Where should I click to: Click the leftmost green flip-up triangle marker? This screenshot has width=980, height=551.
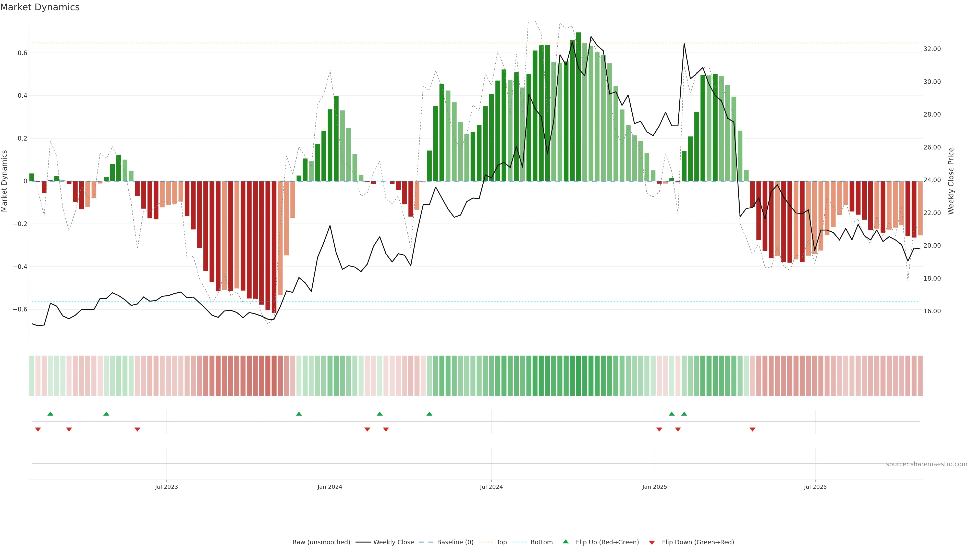click(x=50, y=414)
